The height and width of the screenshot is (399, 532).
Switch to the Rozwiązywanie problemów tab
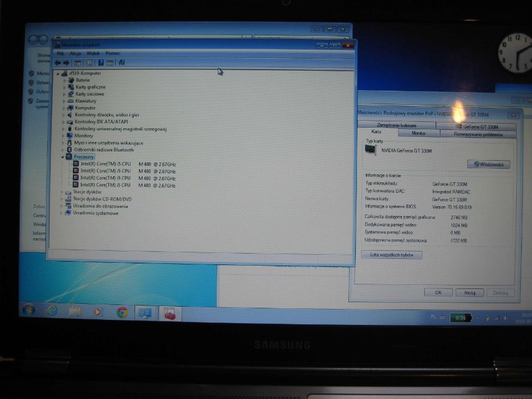(478, 135)
